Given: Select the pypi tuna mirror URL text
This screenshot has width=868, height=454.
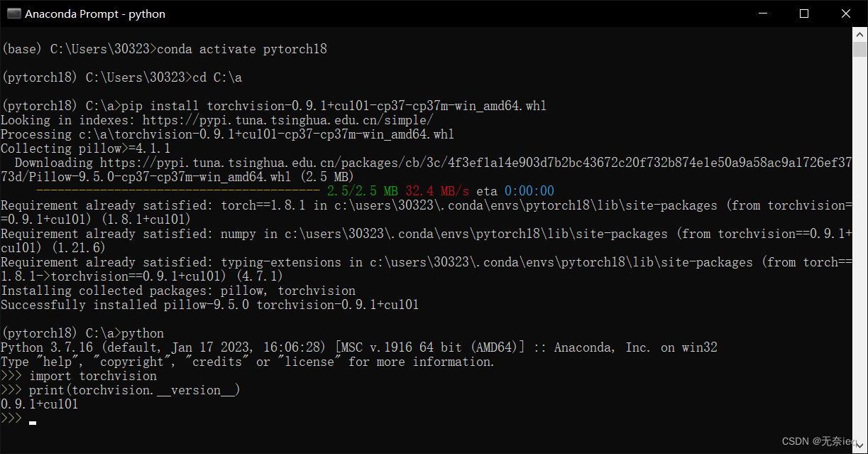Looking at the screenshot, I should click(291, 119).
